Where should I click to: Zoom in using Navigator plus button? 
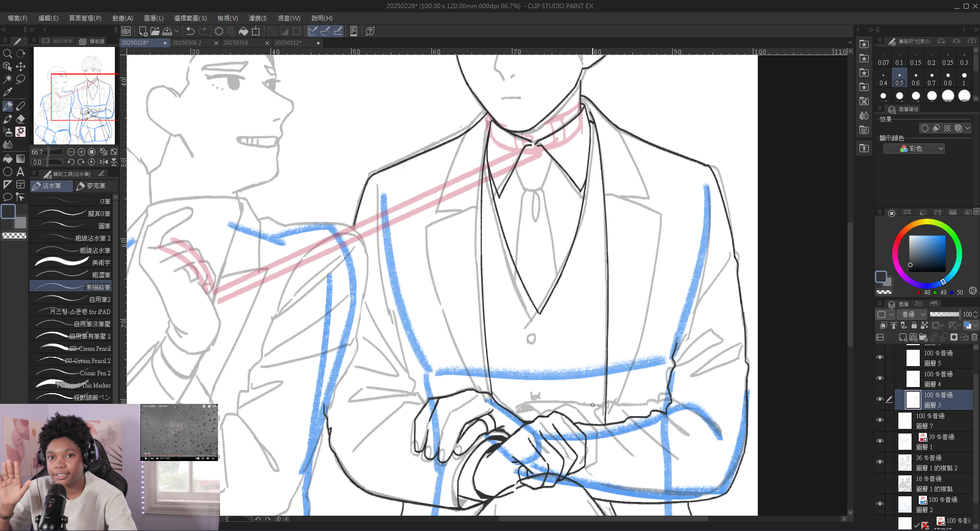[x=81, y=152]
